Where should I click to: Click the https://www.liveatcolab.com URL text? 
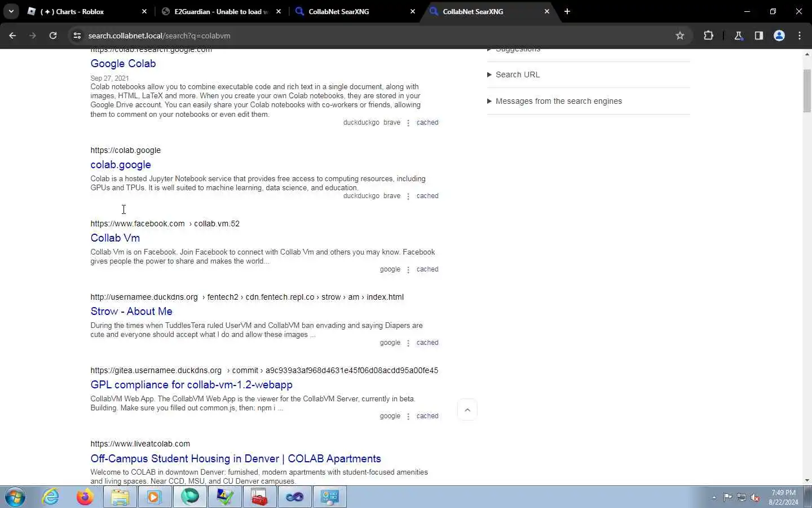click(140, 444)
